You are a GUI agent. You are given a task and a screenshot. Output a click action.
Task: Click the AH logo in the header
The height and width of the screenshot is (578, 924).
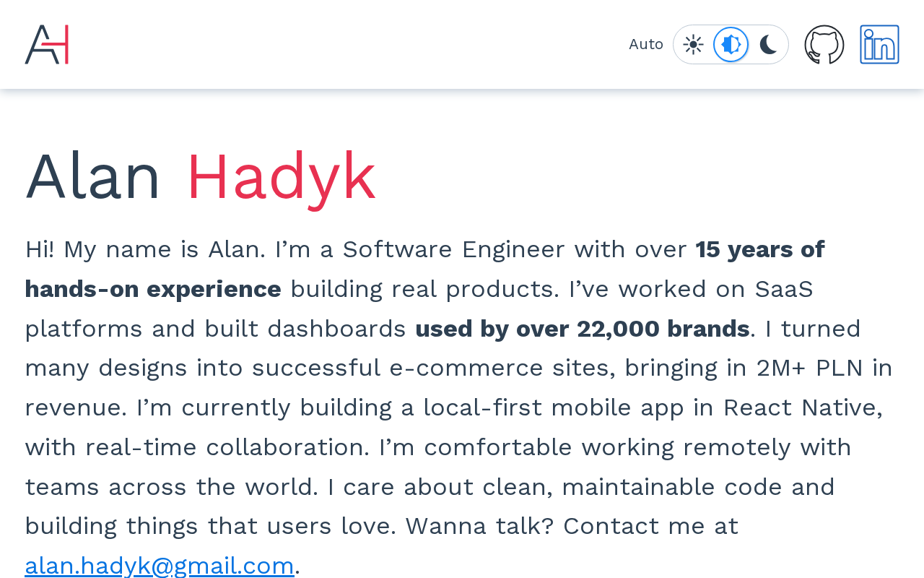pos(47,45)
